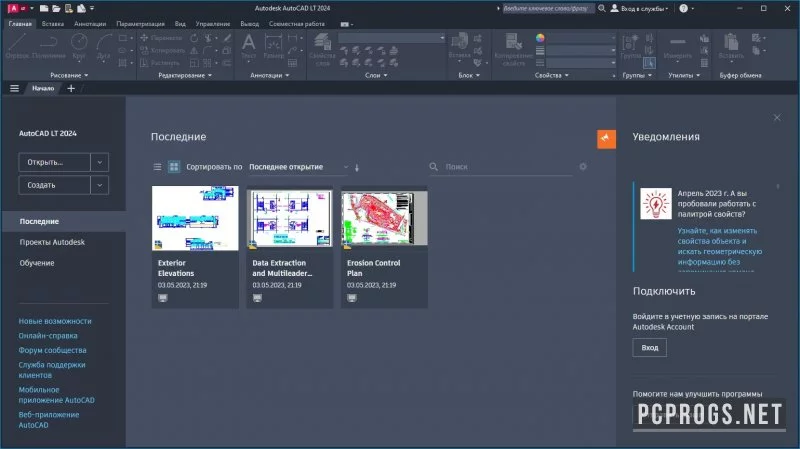Image resolution: width=800 pixels, height=449 pixels.
Task: Open the Параметризация ribbon tab
Action: pos(140,23)
